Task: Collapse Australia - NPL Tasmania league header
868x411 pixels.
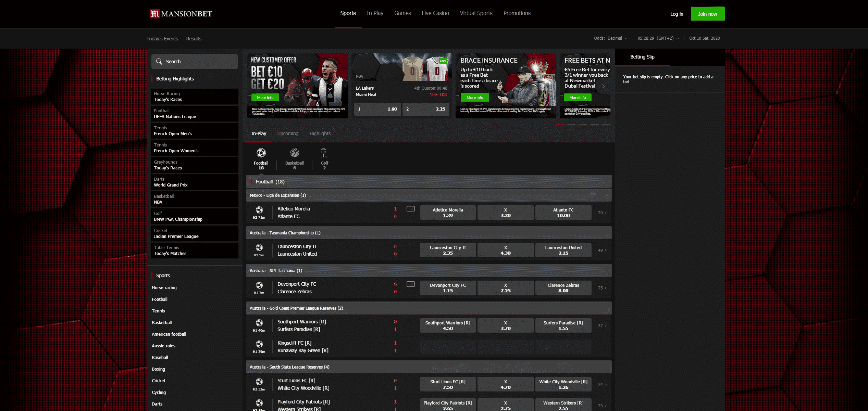Action: click(x=429, y=271)
